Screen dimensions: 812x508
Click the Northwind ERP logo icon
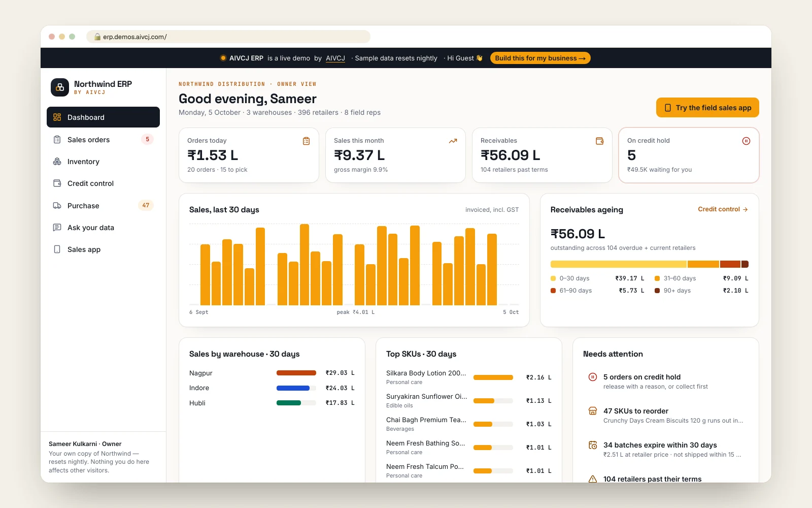point(60,87)
